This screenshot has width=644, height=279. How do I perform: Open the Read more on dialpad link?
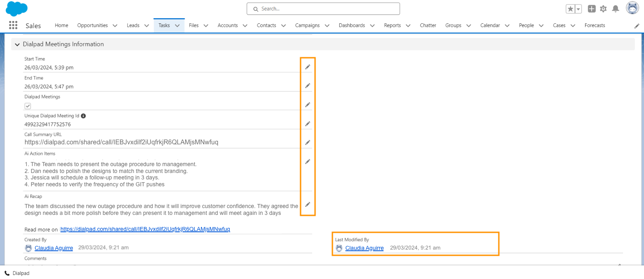click(145, 229)
